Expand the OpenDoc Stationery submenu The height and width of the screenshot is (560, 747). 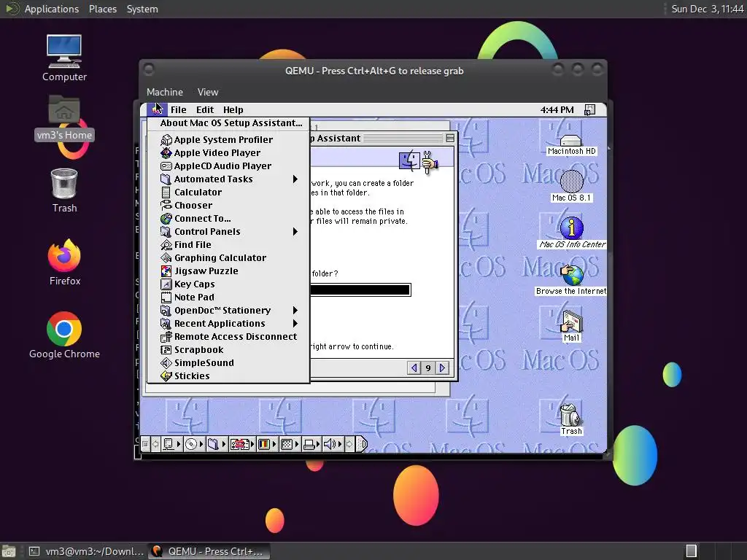228,310
